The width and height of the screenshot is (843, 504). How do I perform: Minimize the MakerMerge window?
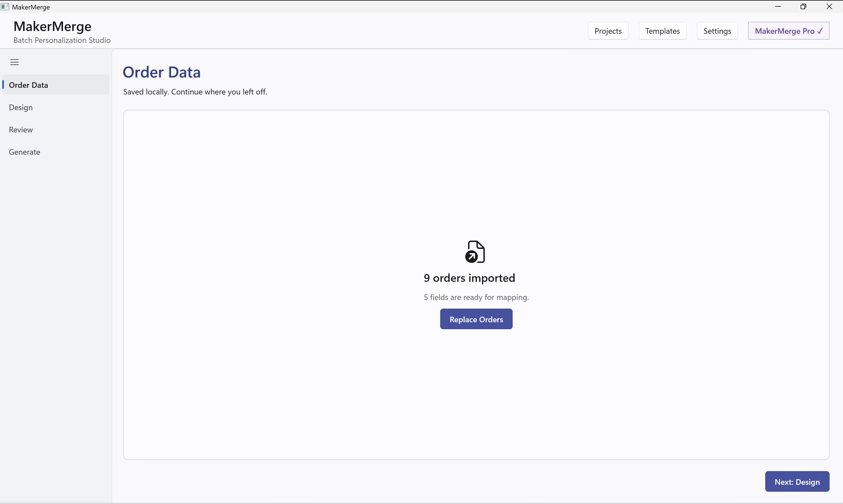[778, 7]
